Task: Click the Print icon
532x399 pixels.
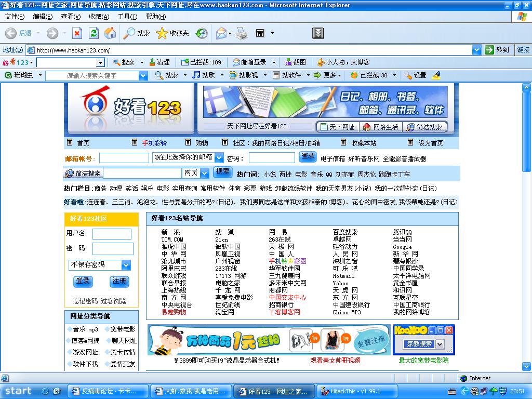Action: pos(242,33)
